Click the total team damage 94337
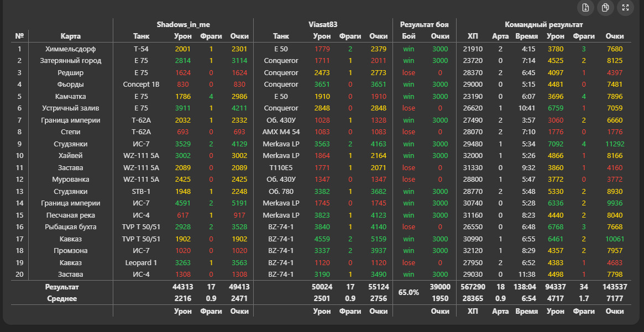The image size is (644, 332). coord(556,287)
